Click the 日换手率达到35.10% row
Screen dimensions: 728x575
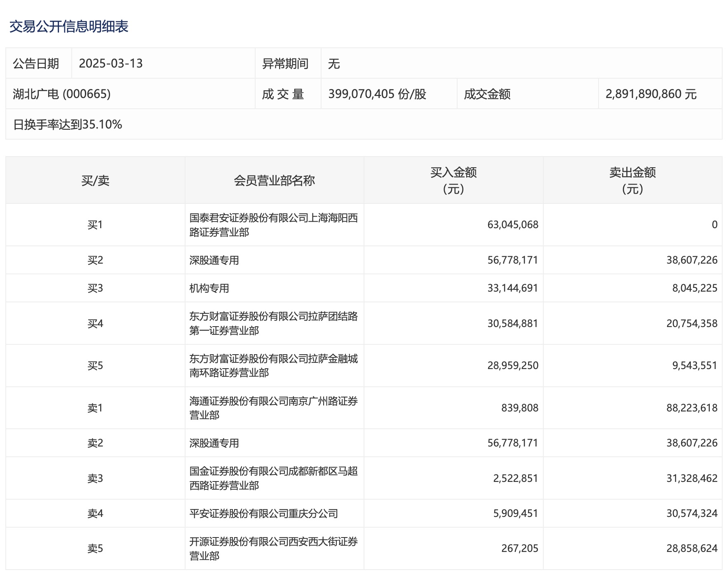[68, 124]
